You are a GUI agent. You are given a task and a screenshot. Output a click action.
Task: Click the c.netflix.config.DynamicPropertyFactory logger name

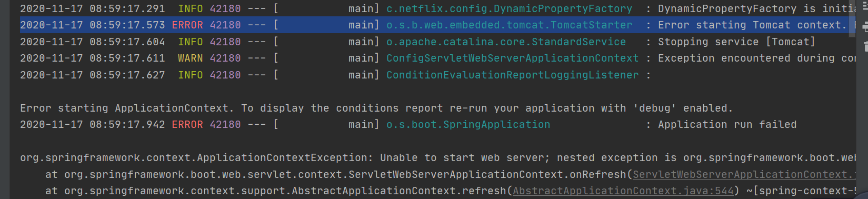pos(509,8)
